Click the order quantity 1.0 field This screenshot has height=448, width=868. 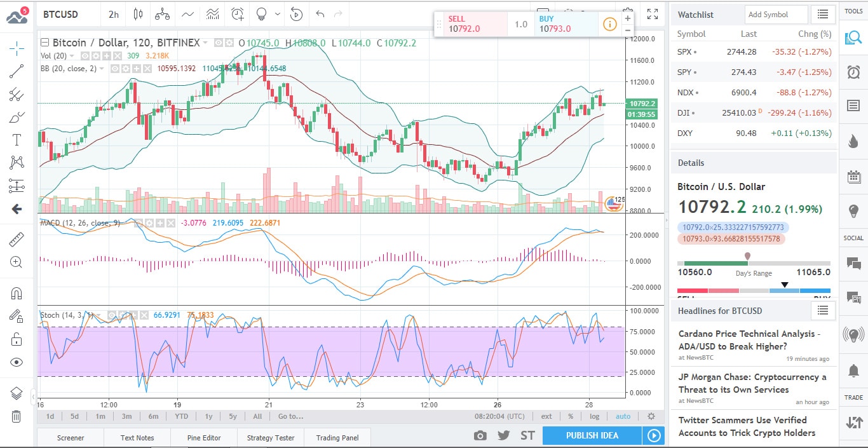521,24
